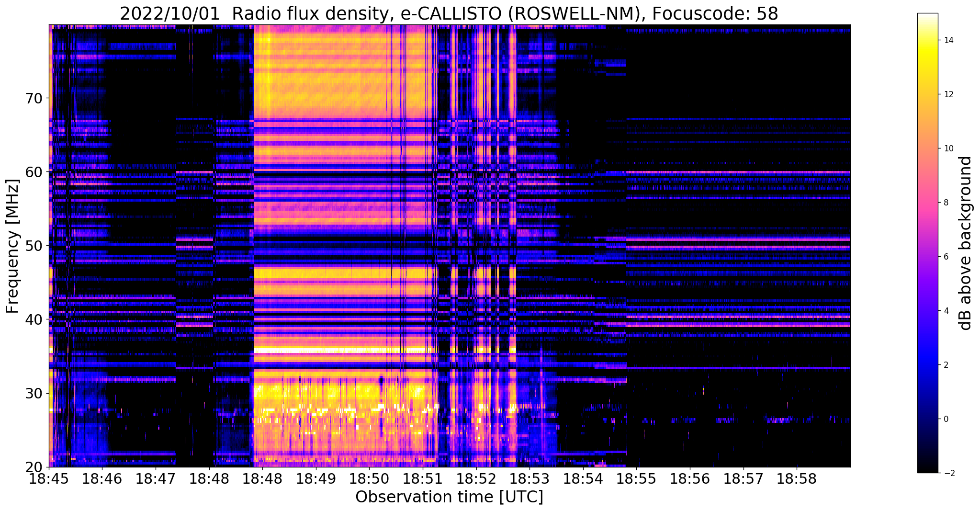Click the vertical color scale bar
This screenshot has height=511, width=980.
[x=927, y=243]
